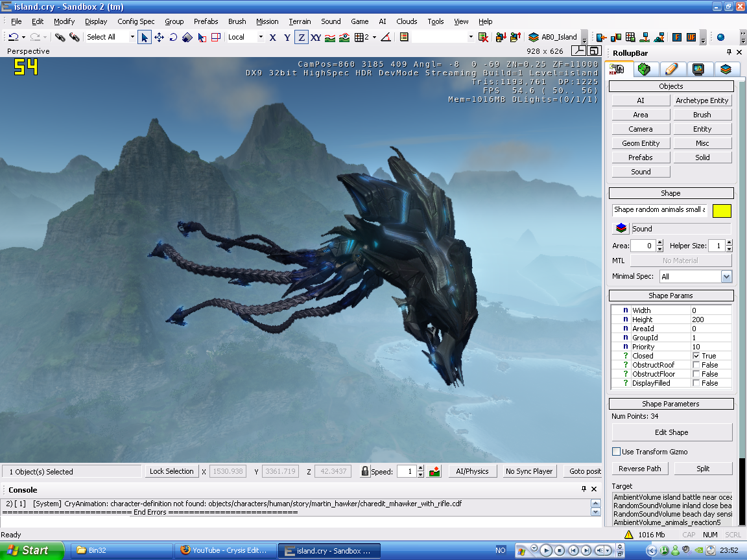Edit the shape name text field
The height and width of the screenshot is (560, 747).
tap(659, 210)
